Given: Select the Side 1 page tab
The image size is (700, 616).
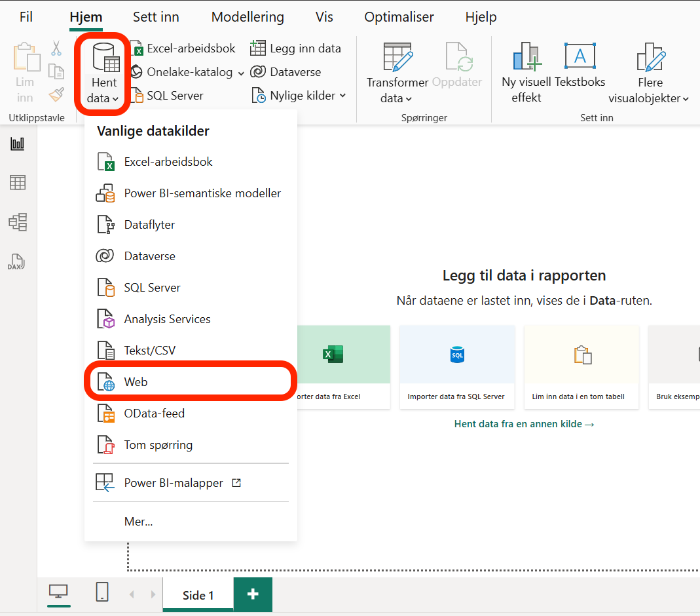Looking at the screenshot, I should pyautogui.click(x=198, y=595).
